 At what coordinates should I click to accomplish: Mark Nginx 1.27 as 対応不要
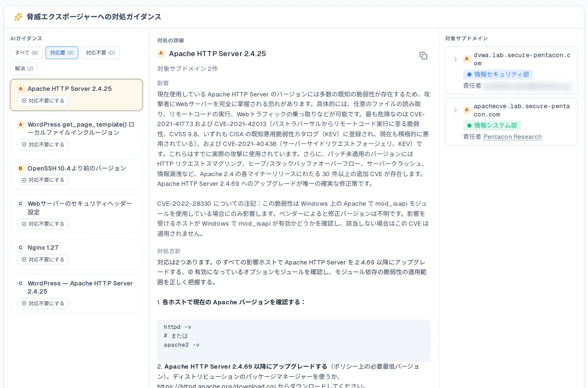pos(43,260)
